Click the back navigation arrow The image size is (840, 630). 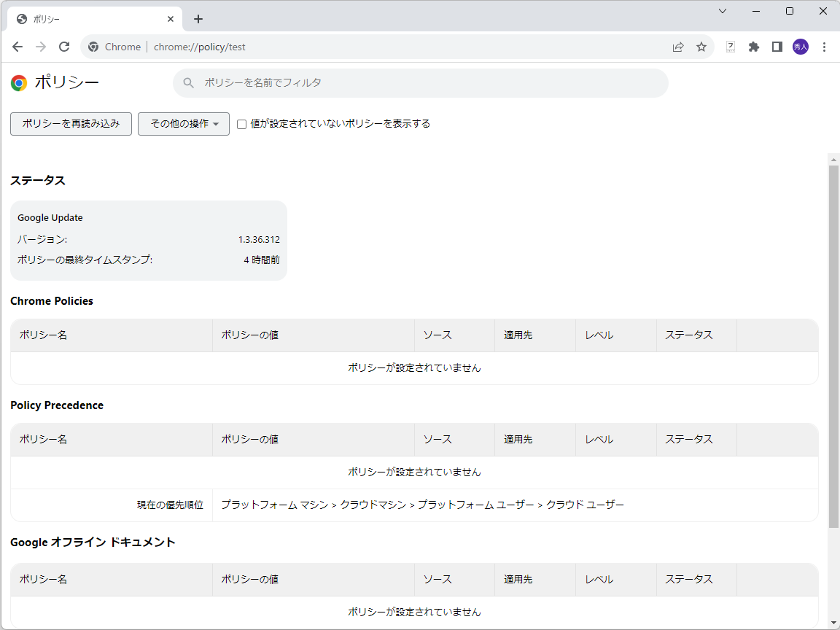click(x=17, y=46)
